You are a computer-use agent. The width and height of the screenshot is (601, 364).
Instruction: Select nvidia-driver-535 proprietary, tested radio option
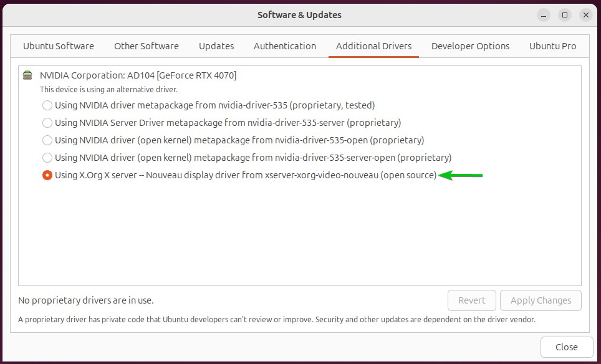47,105
